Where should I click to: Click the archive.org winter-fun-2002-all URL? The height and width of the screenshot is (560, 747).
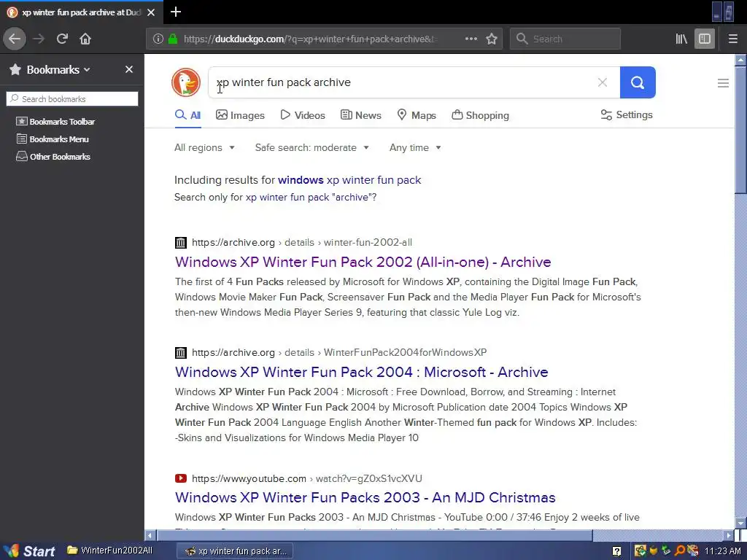click(302, 242)
